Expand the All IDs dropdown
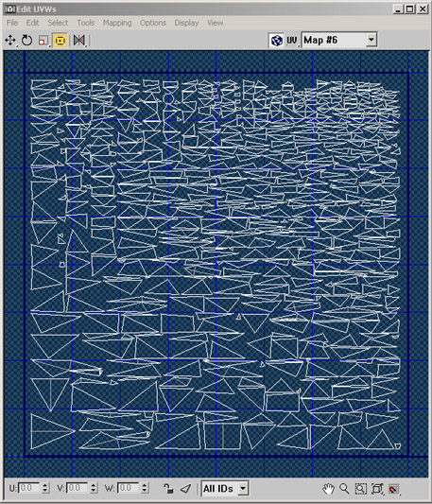Image resolution: width=432 pixels, height=504 pixels. tap(224, 489)
